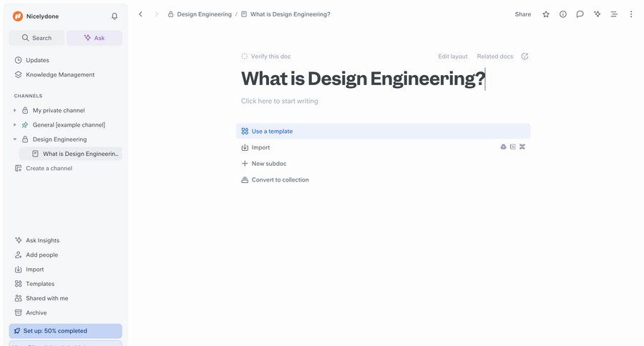
Task: Open the doc info icon
Action: (563, 14)
